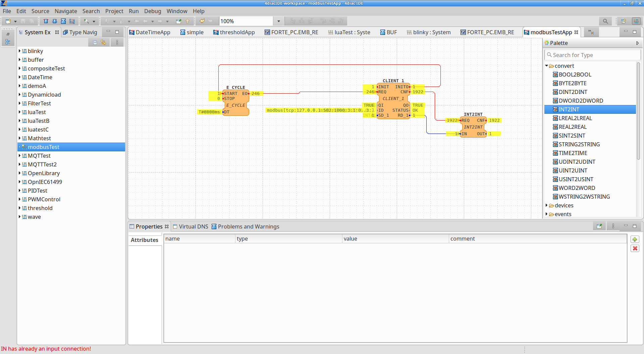The image size is (644, 354).
Task: Click the zoom field showing 100%
Action: click(x=246, y=21)
